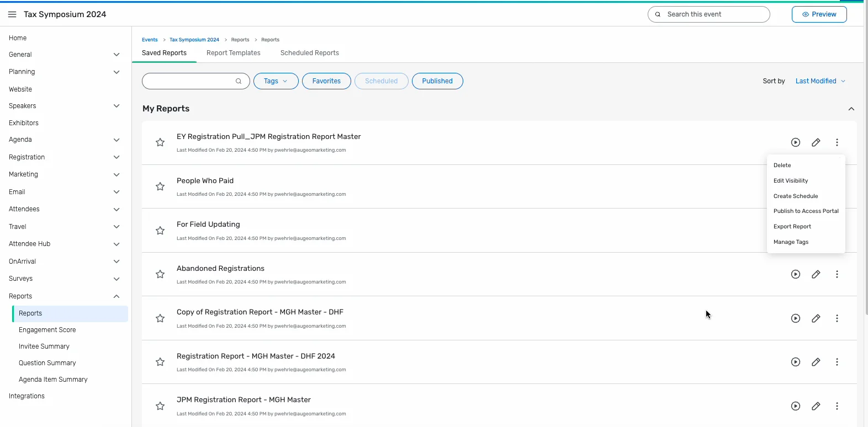Favorite Copy of Registration Report - MGH Master - DHF

160,318
